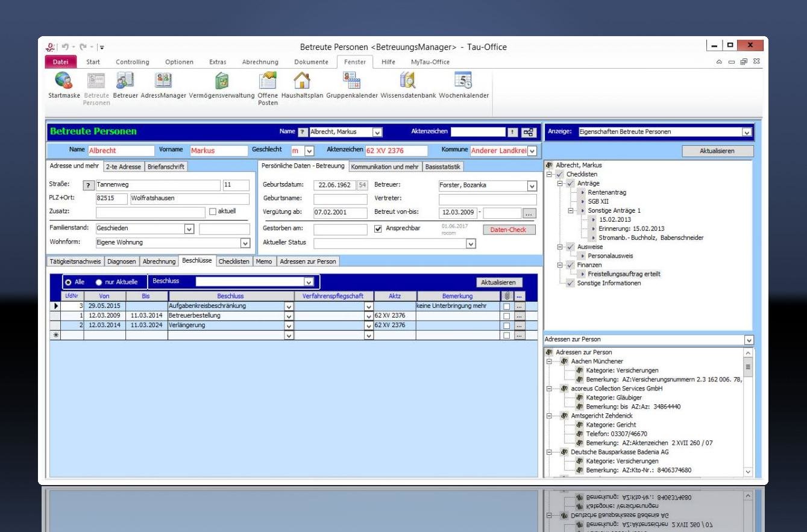Viewport: 807px width, 532px height.
Task: Open the Wochenkalender icon
Action: [x=463, y=81]
